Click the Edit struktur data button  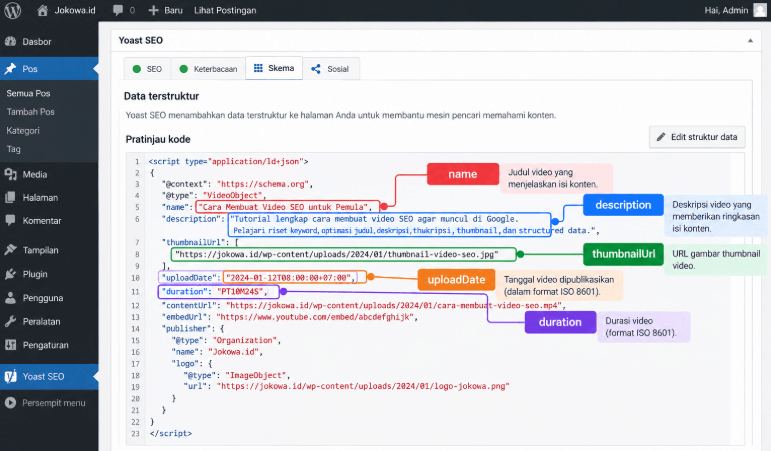pos(697,137)
